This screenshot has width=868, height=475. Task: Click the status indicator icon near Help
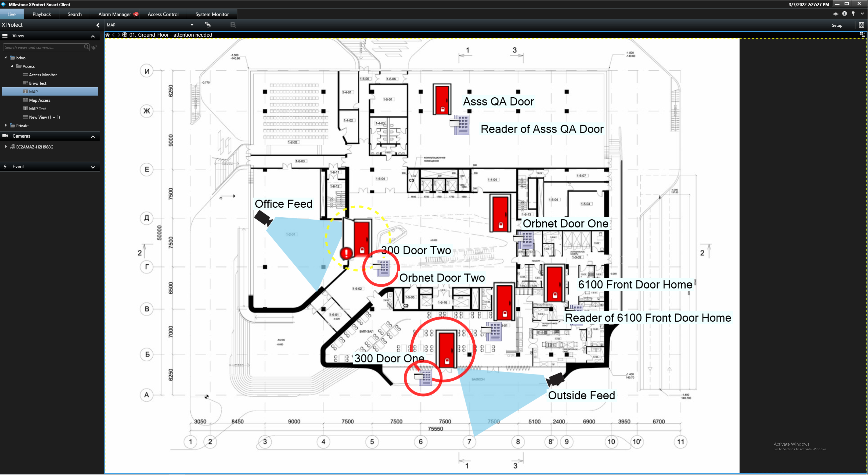point(836,14)
